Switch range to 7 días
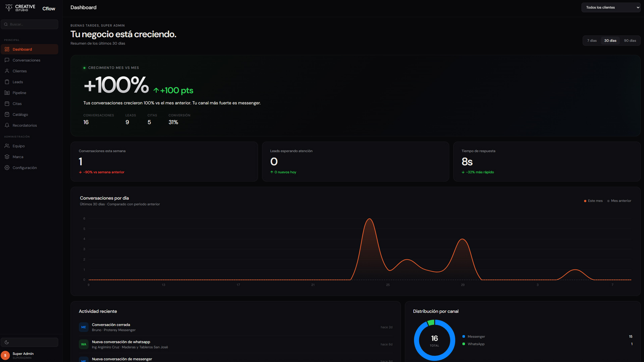Viewport: 644px width, 362px height. tap(592, 41)
